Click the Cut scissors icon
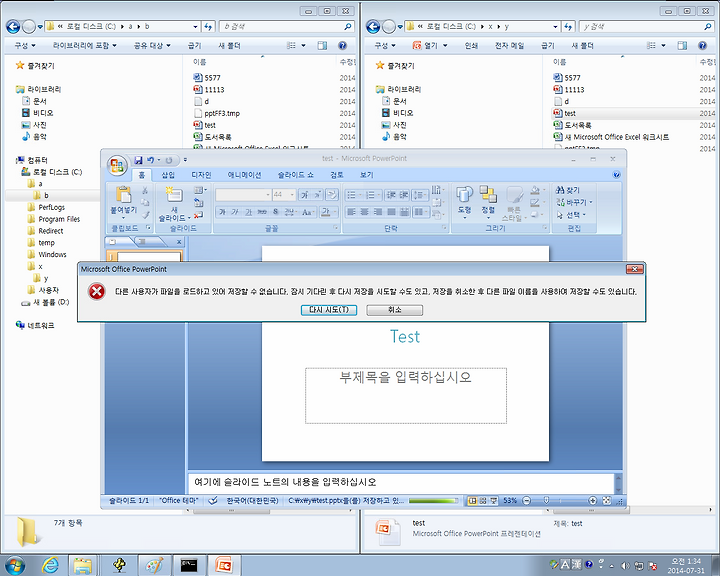This screenshot has width=720, height=576. pyautogui.click(x=145, y=190)
